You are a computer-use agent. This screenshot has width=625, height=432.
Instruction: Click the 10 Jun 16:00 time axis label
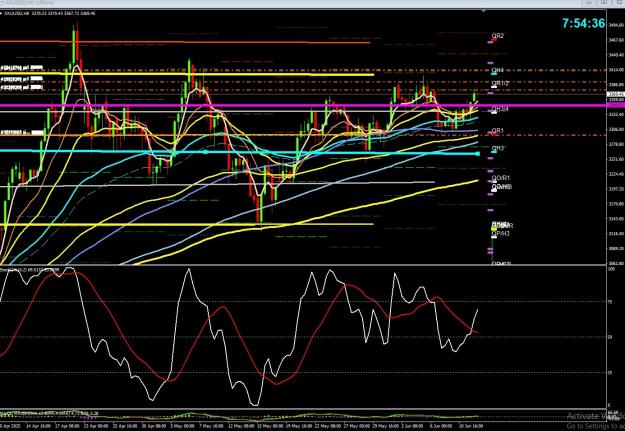point(470,426)
